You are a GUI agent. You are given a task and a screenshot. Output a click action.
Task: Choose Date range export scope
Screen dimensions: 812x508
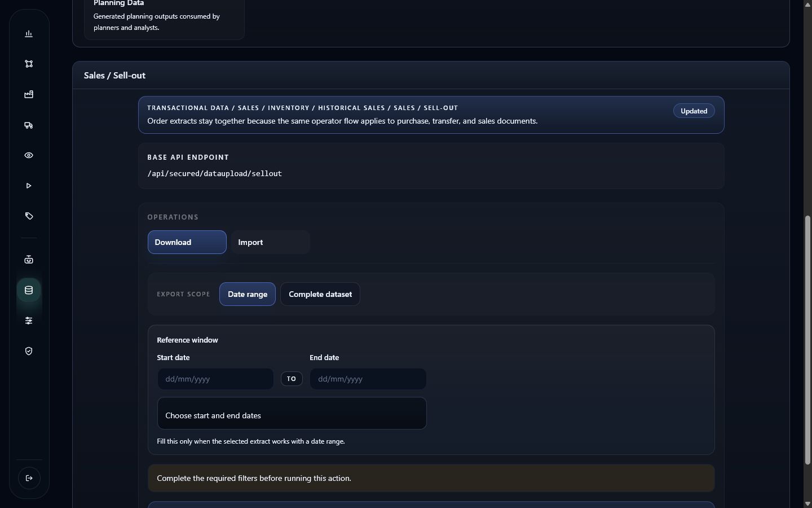point(248,294)
